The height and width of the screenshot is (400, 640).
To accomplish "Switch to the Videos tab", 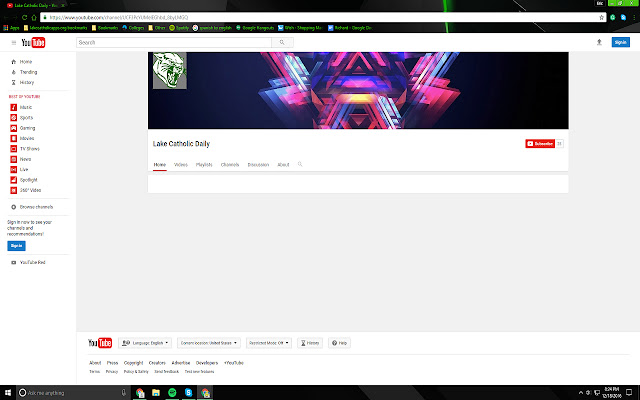I will pos(181,165).
